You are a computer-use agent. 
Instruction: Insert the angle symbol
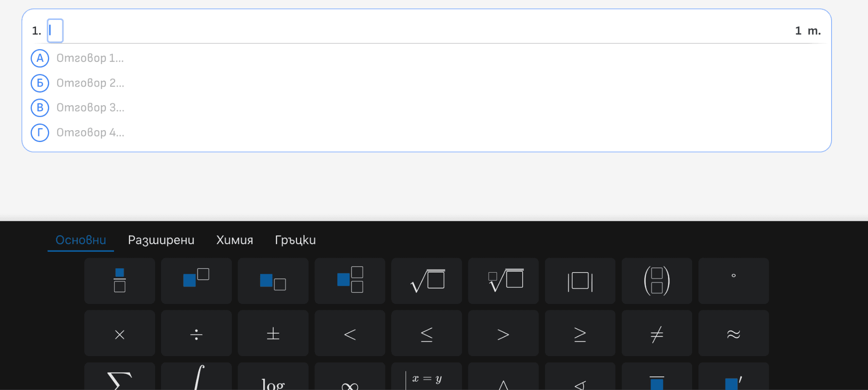pyautogui.click(x=580, y=376)
